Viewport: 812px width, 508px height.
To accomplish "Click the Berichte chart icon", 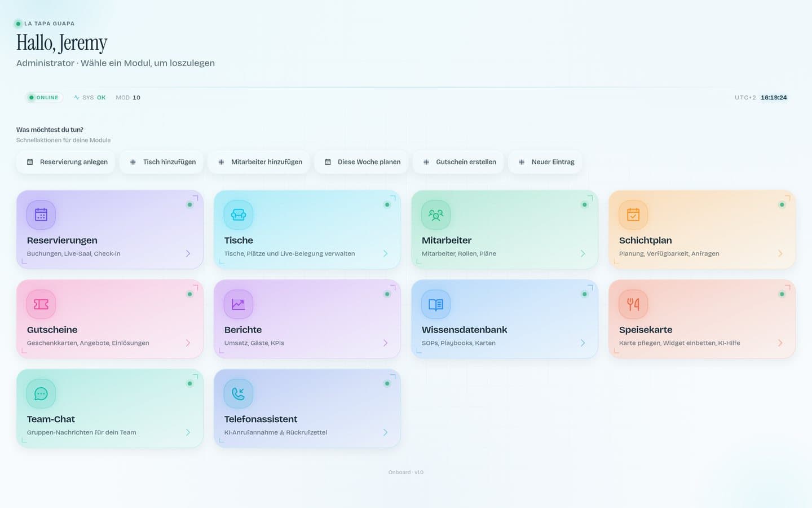I will 239,304.
